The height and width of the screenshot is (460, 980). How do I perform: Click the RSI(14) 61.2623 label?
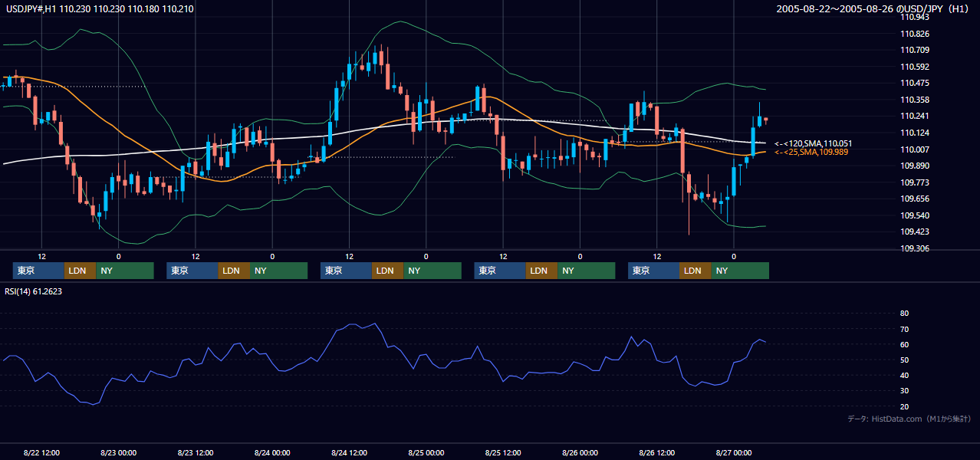point(34,291)
